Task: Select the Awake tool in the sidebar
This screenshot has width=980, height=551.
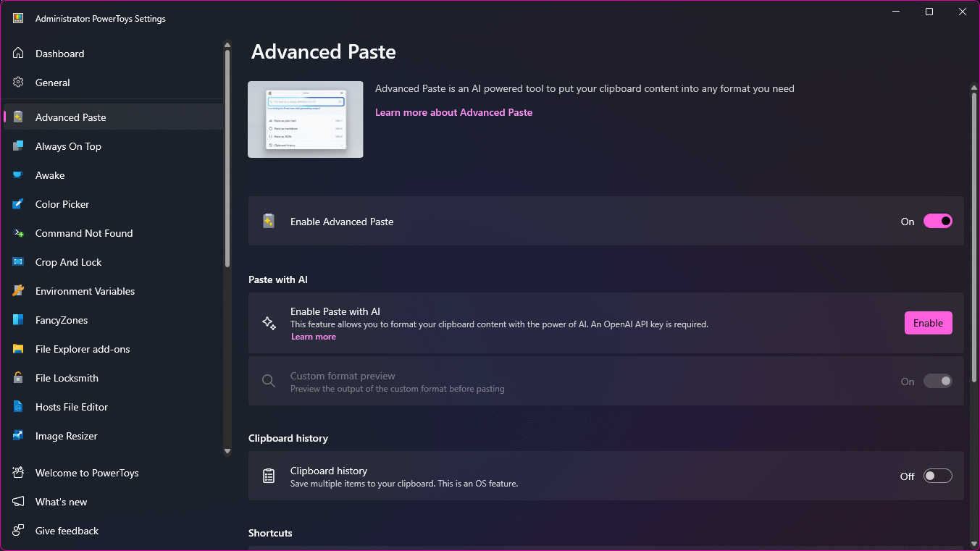Action: (x=50, y=175)
